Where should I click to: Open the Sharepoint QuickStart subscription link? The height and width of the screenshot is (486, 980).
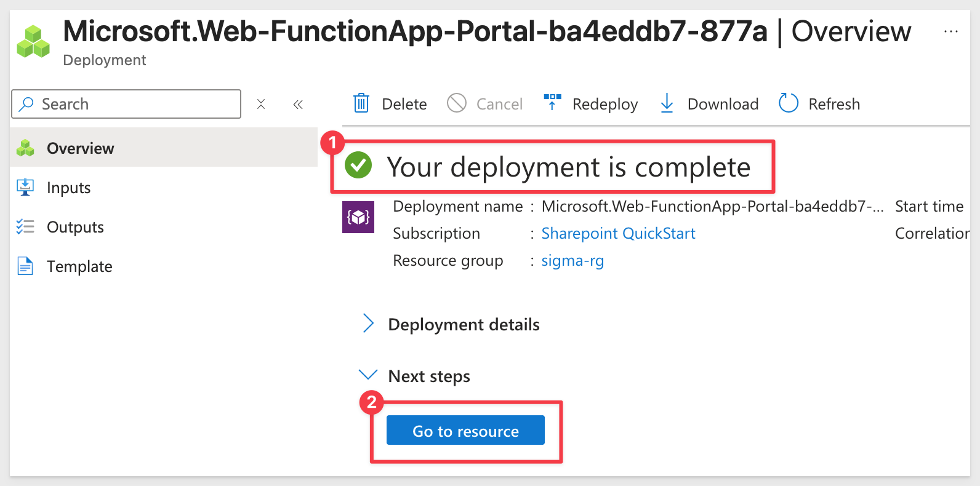coord(618,233)
